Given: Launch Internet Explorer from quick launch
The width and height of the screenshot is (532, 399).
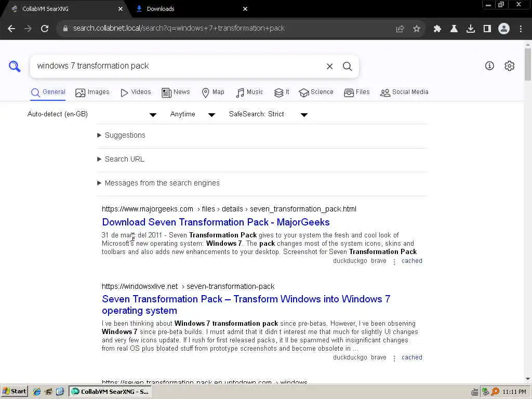Looking at the screenshot, I should pos(37,392).
